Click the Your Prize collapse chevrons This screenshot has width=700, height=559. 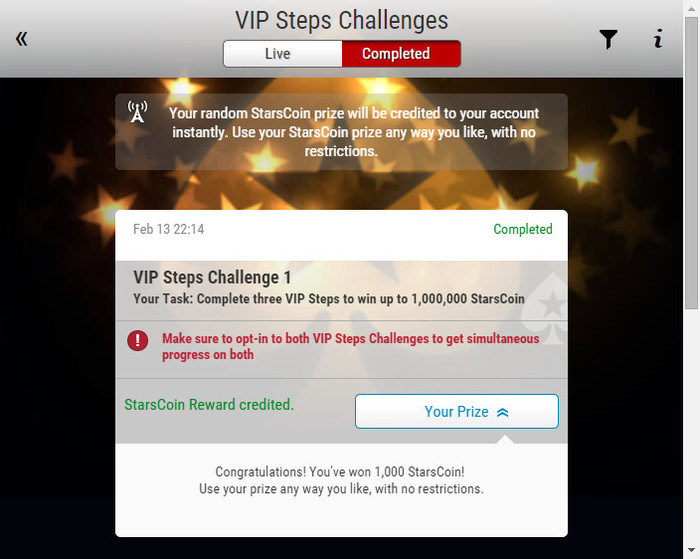pos(503,412)
